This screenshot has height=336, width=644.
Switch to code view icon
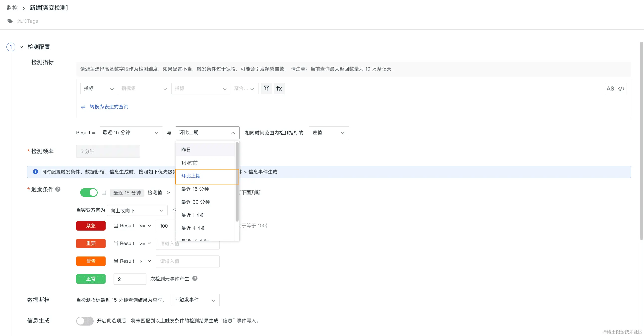coord(621,88)
